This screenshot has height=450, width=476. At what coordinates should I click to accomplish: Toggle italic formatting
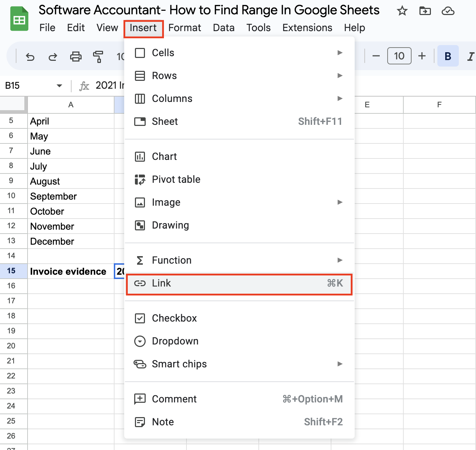pyautogui.click(x=471, y=56)
